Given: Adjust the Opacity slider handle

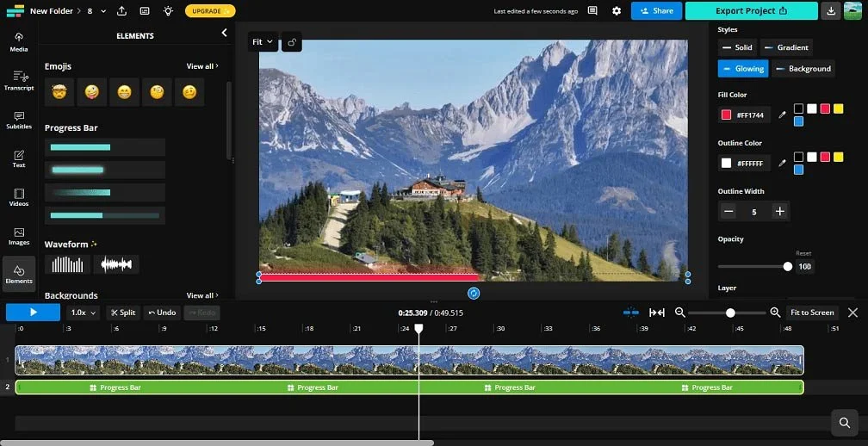Looking at the screenshot, I should click(788, 267).
